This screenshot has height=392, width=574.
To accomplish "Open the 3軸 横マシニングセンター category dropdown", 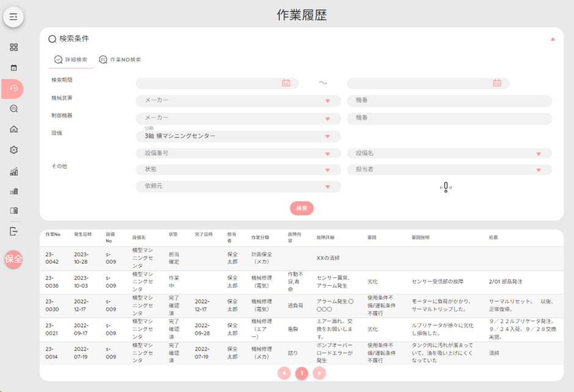I will point(238,136).
